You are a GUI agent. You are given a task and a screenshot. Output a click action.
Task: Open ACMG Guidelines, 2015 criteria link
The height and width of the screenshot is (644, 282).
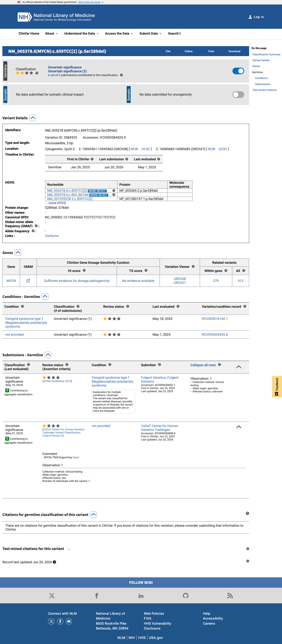[x=57, y=381]
